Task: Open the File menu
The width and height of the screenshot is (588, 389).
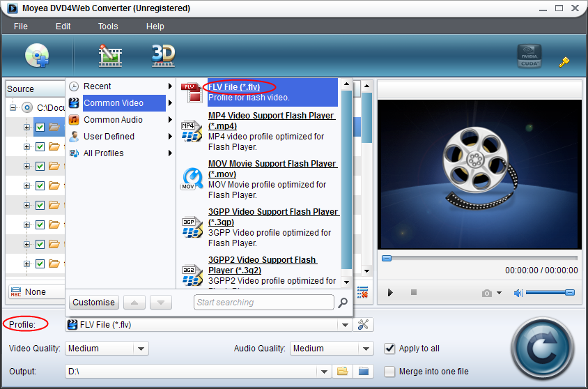Action: click(21, 26)
